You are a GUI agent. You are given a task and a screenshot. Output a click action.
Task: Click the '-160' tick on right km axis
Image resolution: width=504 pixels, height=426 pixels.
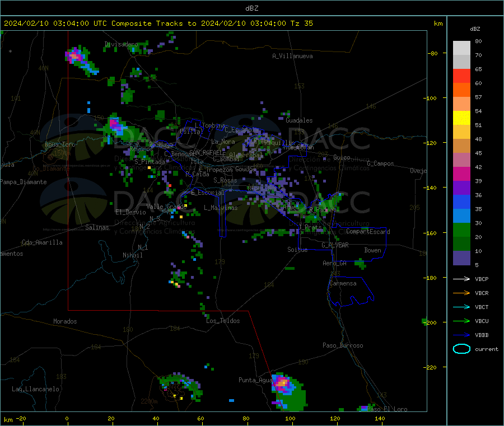point(430,233)
